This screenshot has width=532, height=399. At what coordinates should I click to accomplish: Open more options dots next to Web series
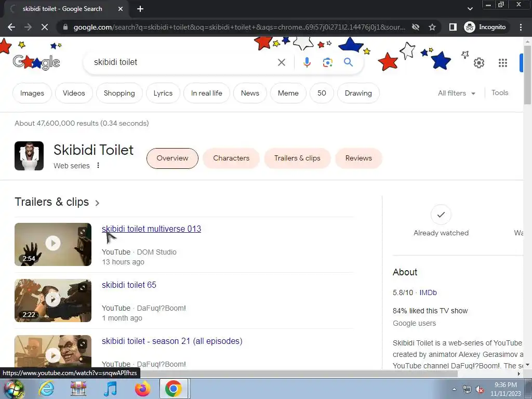pyautogui.click(x=98, y=165)
